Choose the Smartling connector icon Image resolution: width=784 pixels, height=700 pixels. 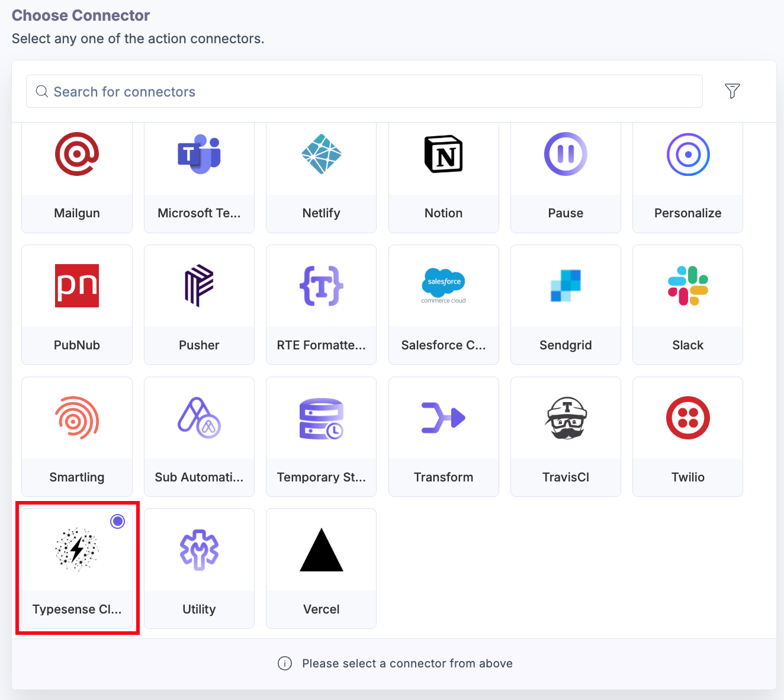[x=77, y=418]
